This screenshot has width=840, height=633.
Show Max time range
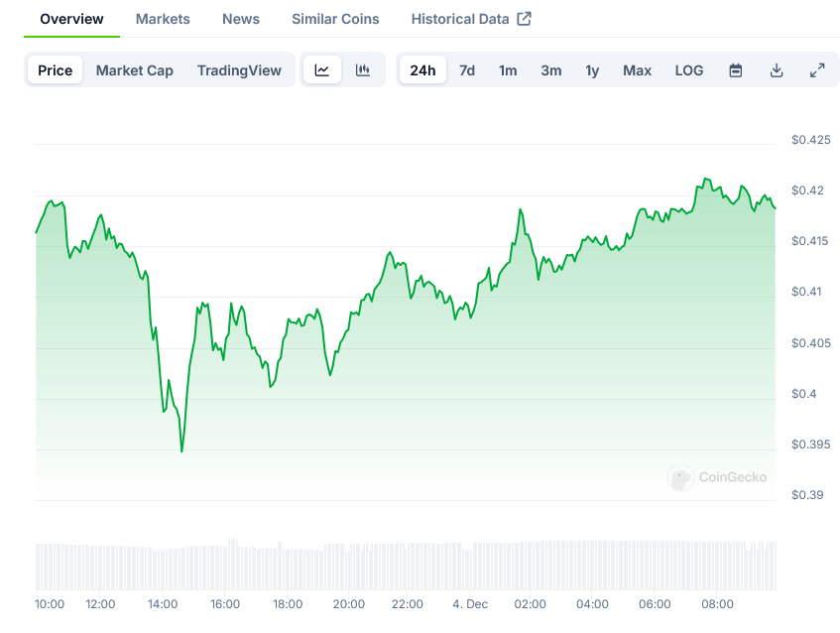[637, 70]
